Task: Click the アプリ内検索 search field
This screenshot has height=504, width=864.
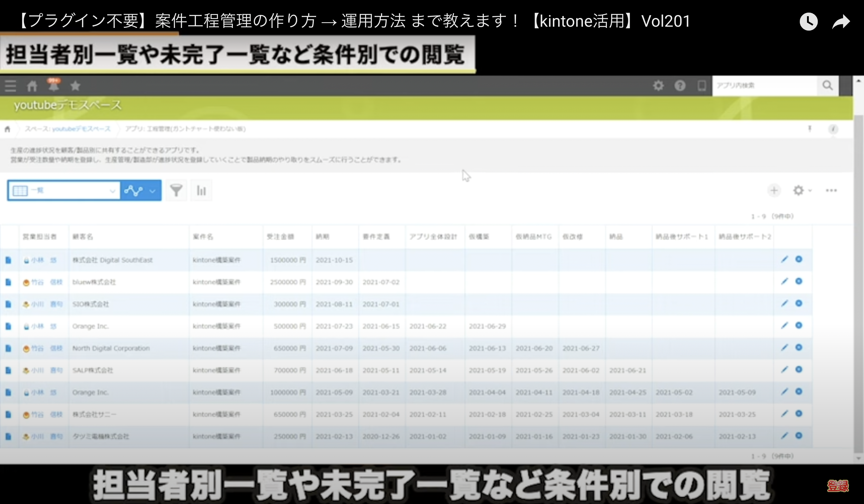Action: click(765, 85)
